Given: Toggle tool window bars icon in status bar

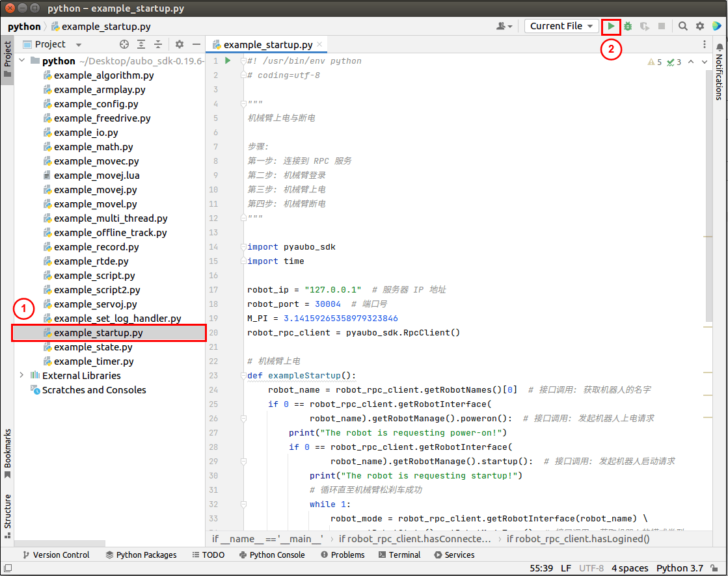Looking at the screenshot, I should (8, 568).
